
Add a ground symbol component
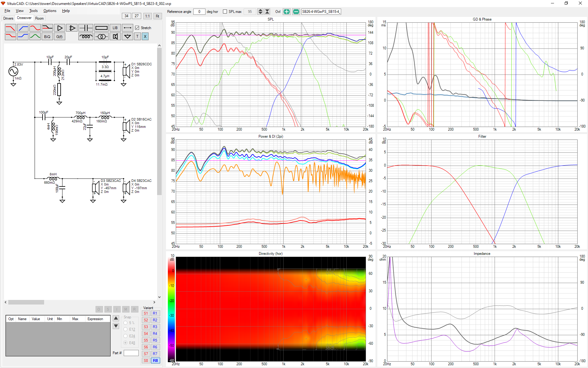pos(127,36)
